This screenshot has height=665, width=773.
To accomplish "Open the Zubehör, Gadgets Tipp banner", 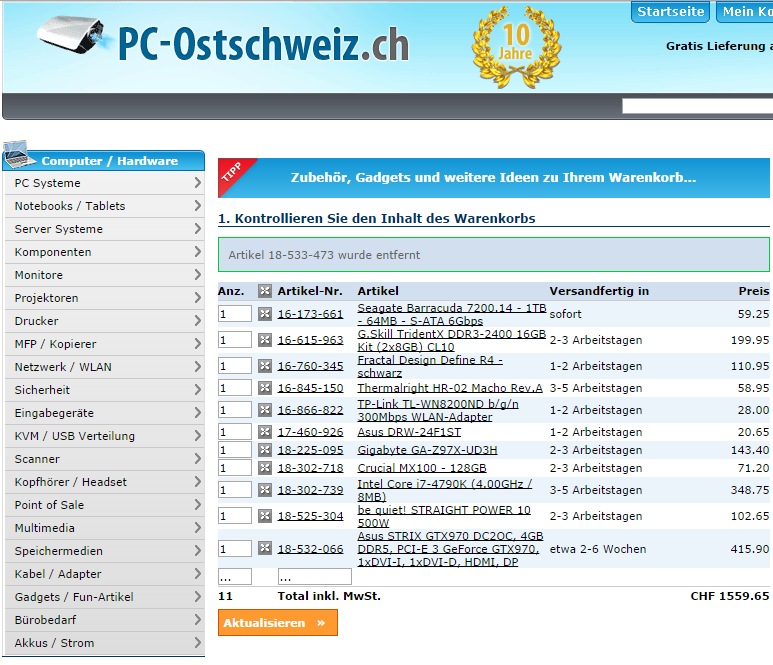I will tap(493, 178).
